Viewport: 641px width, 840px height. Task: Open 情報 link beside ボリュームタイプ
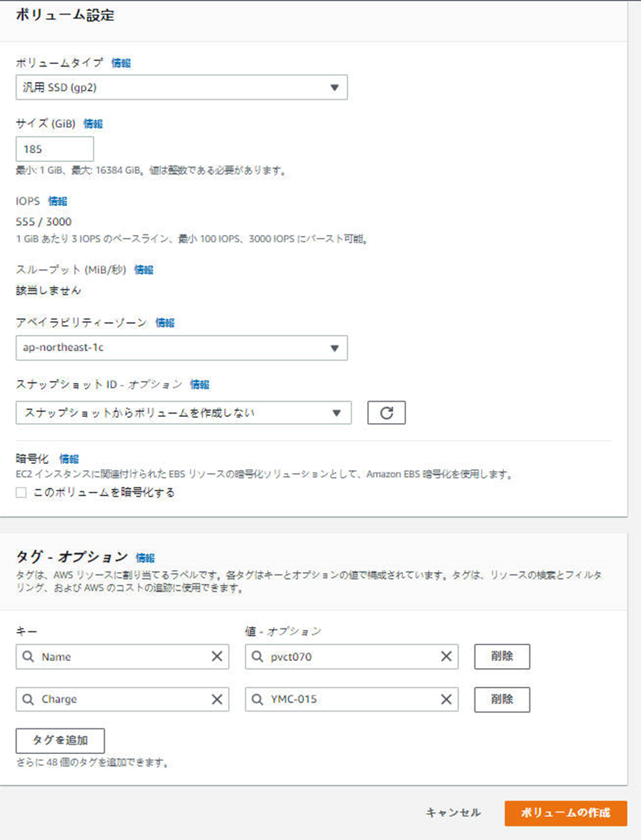tap(121, 63)
